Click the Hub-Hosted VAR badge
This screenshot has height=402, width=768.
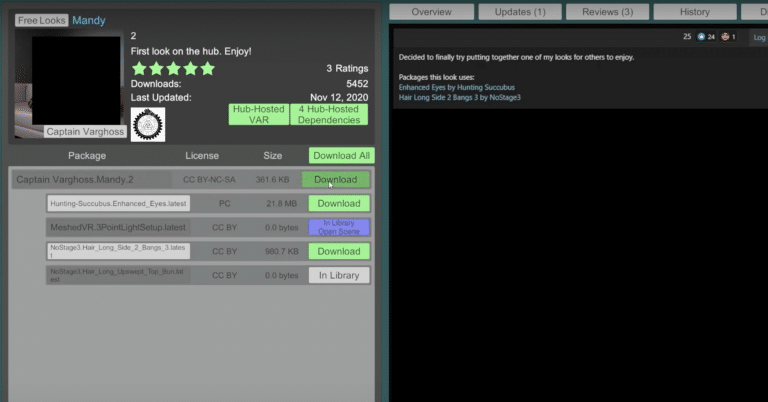258,115
